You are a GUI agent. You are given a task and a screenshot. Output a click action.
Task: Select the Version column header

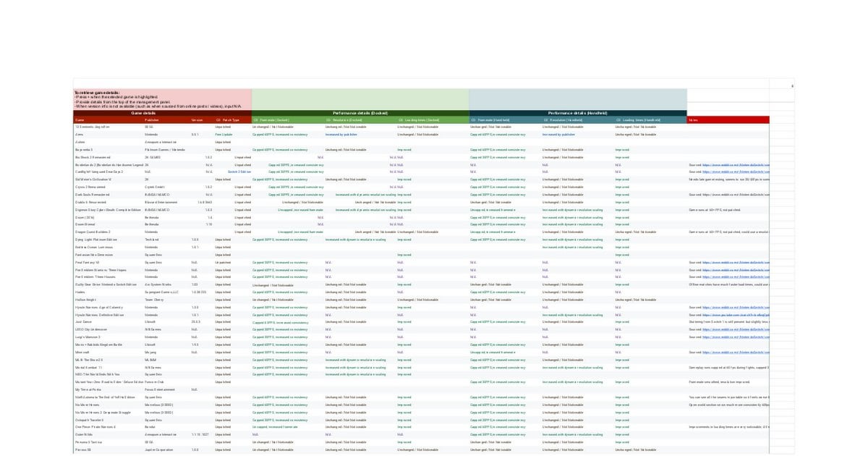pos(197,120)
